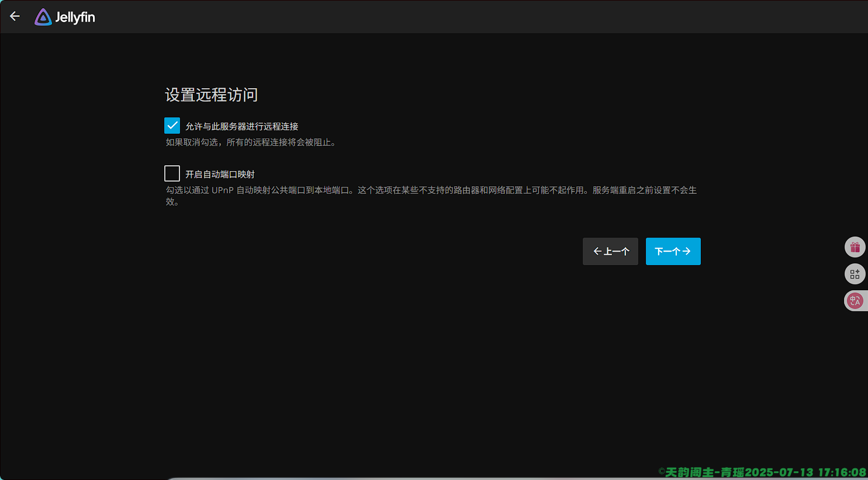The image size is (868, 480).
Task: Enable 开启自动端口映射 checkbox
Action: [172, 173]
